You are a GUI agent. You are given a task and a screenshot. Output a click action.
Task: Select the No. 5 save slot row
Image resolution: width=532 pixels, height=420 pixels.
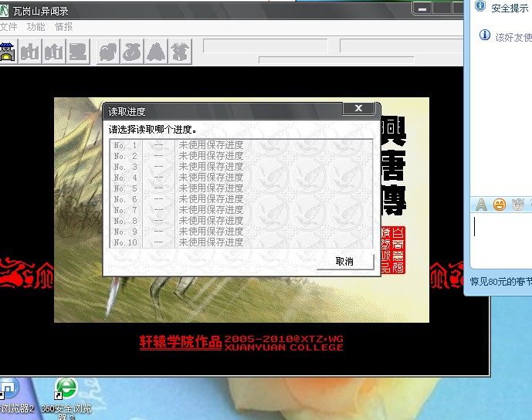pos(241,188)
